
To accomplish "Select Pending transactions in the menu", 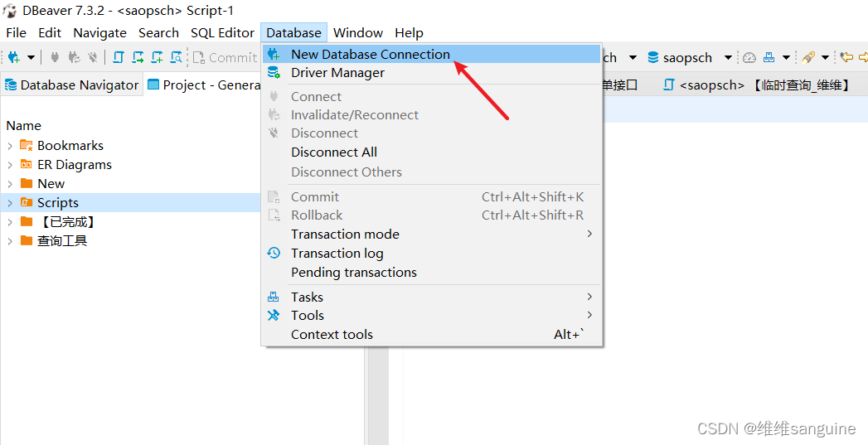I will pos(432,273).
